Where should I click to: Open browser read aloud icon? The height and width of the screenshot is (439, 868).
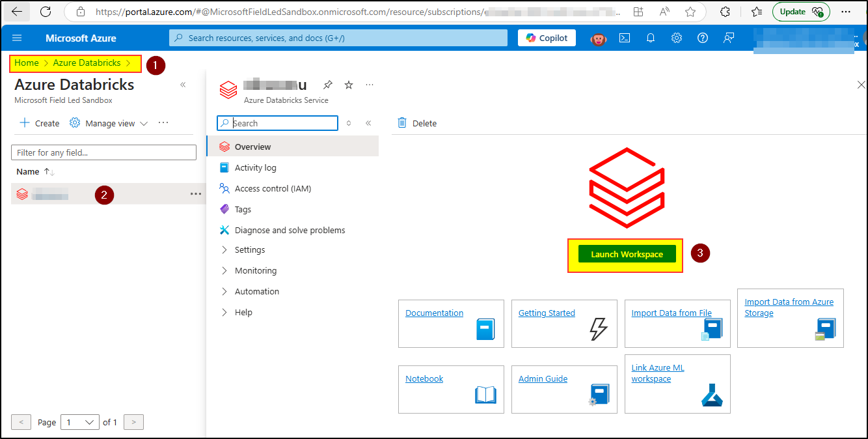[664, 12]
